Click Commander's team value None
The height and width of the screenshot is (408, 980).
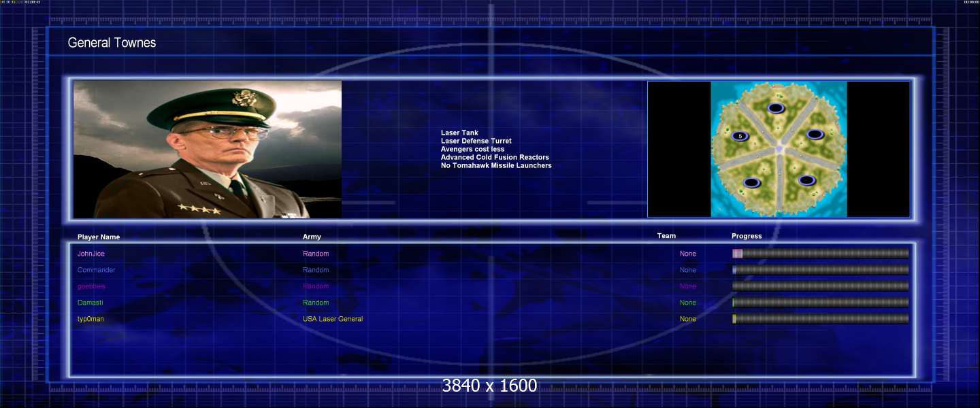[x=687, y=270]
